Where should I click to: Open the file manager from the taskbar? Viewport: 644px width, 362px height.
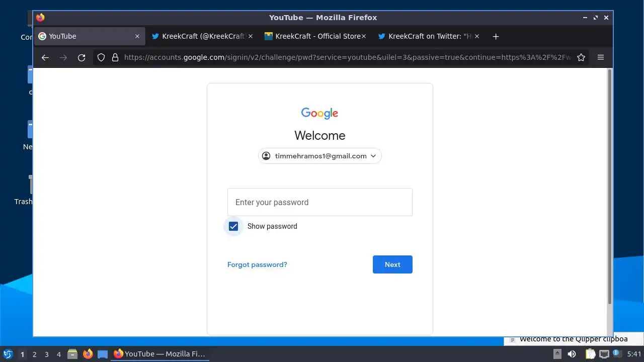[x=72, y=354]
